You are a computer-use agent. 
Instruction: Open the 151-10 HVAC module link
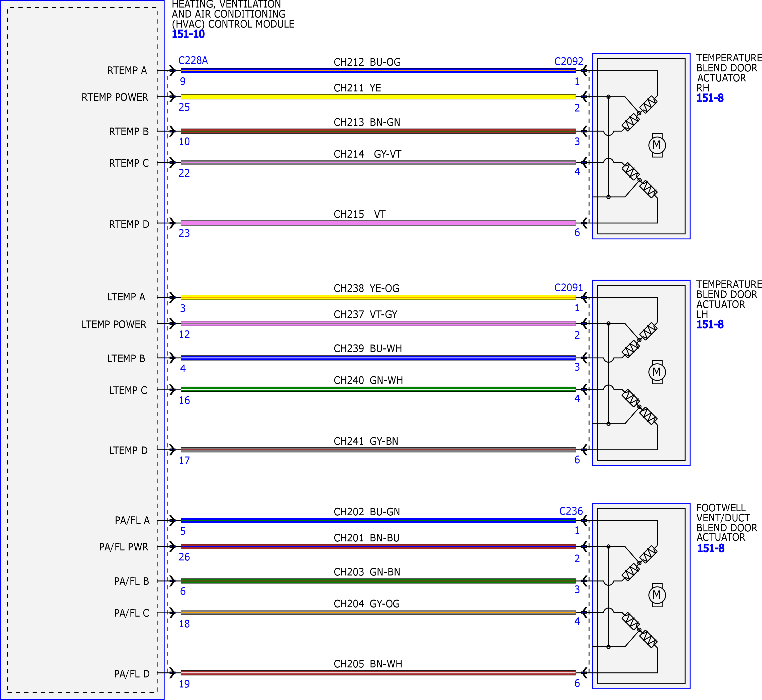pos(188,34)
